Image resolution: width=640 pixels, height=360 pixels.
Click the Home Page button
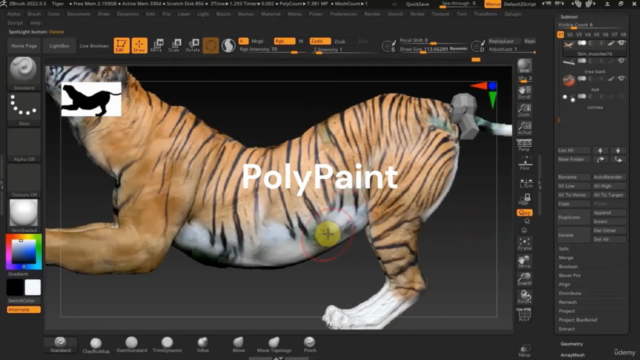tap(24, 46)
